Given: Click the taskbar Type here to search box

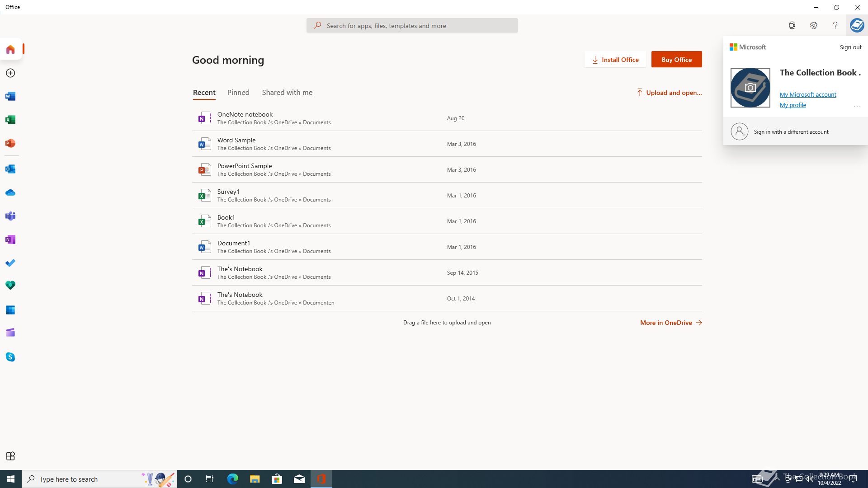Looking at the screenshot, I should click(x=99, y=479).
